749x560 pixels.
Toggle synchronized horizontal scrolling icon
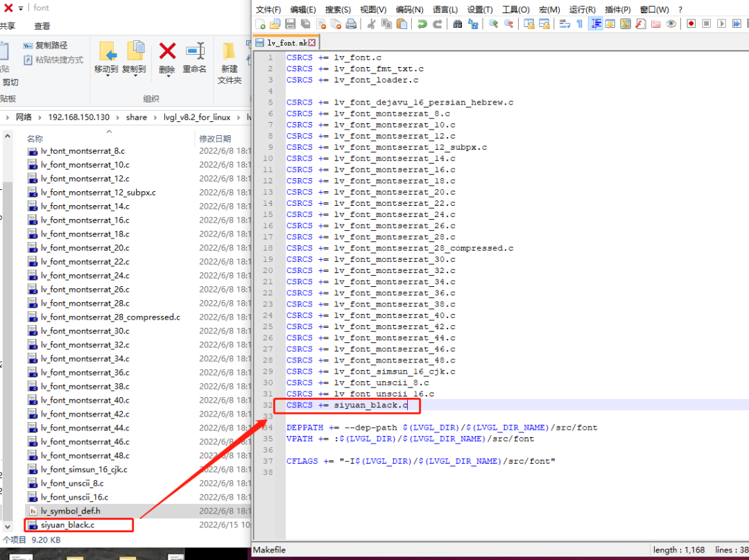coord(544,24)
